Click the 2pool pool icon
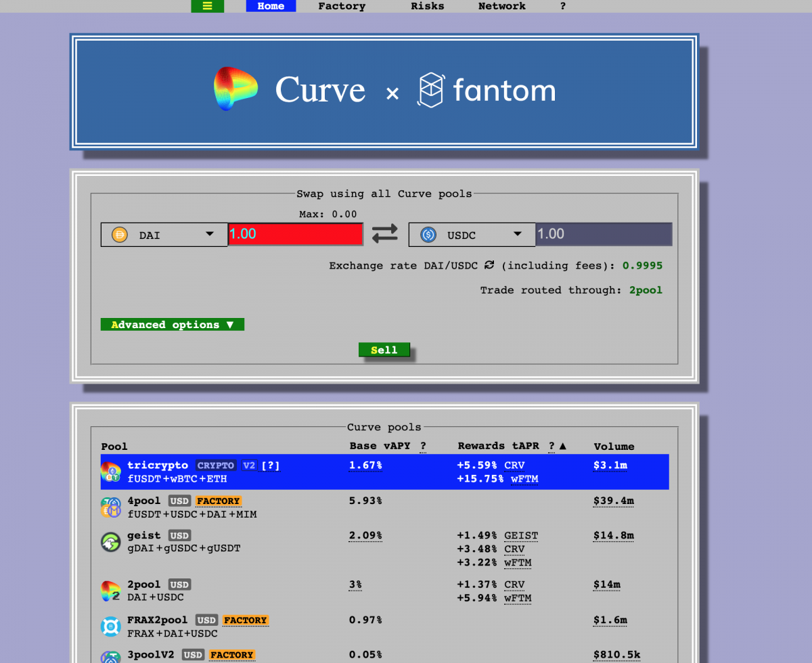Image resolution: width=812 pixels, height=663 pixels. click(110, 591)
